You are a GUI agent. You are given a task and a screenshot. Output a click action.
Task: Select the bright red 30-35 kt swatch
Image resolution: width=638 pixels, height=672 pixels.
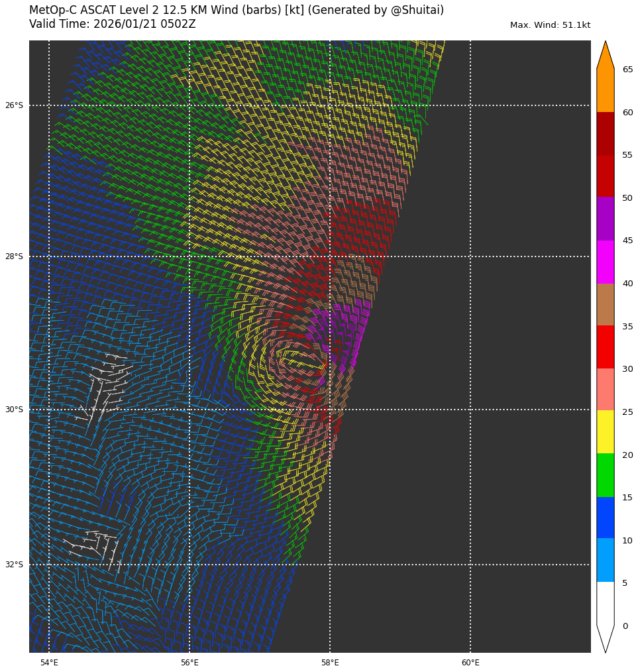(x=605, y=347)
